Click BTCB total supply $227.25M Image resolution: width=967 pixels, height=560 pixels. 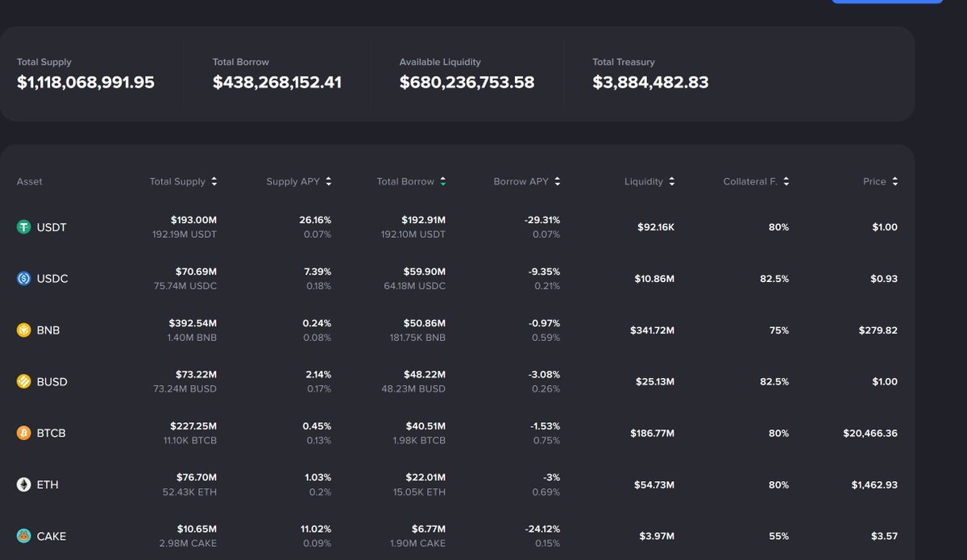(x=193, y=426)
